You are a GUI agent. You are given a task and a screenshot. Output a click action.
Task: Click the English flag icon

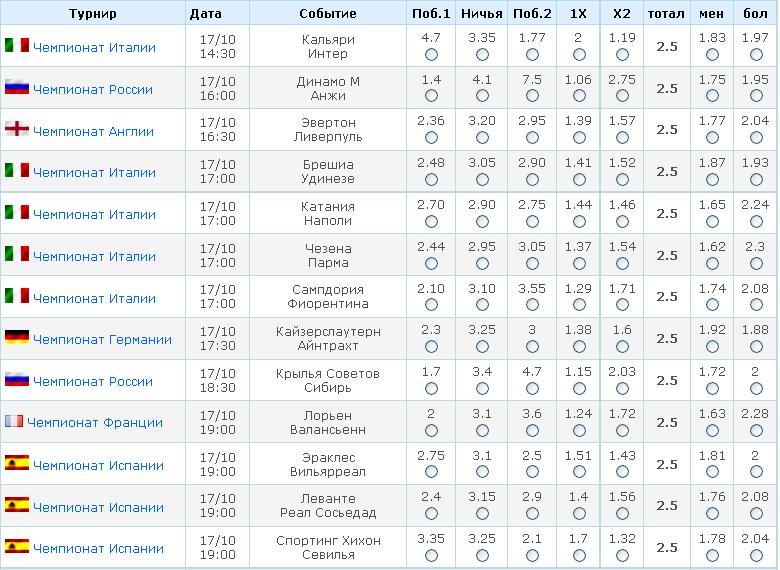coord(17,129)
